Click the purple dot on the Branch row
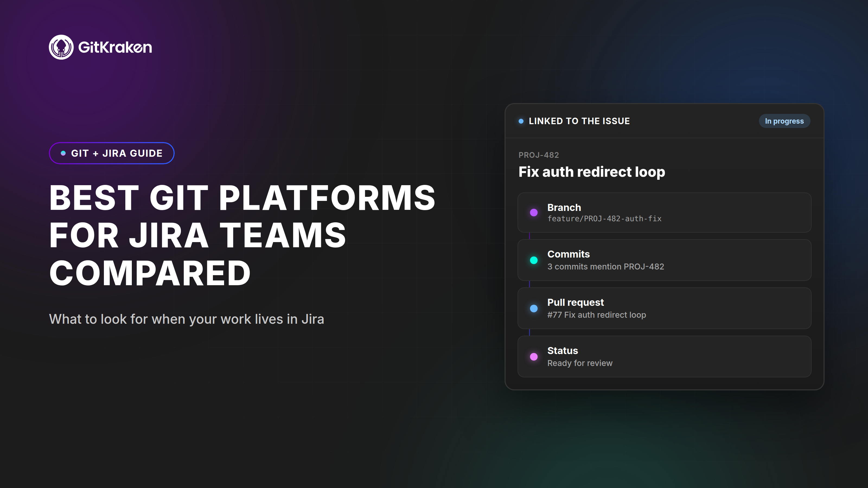Screen dimensions: 868x488 [534, 213]
